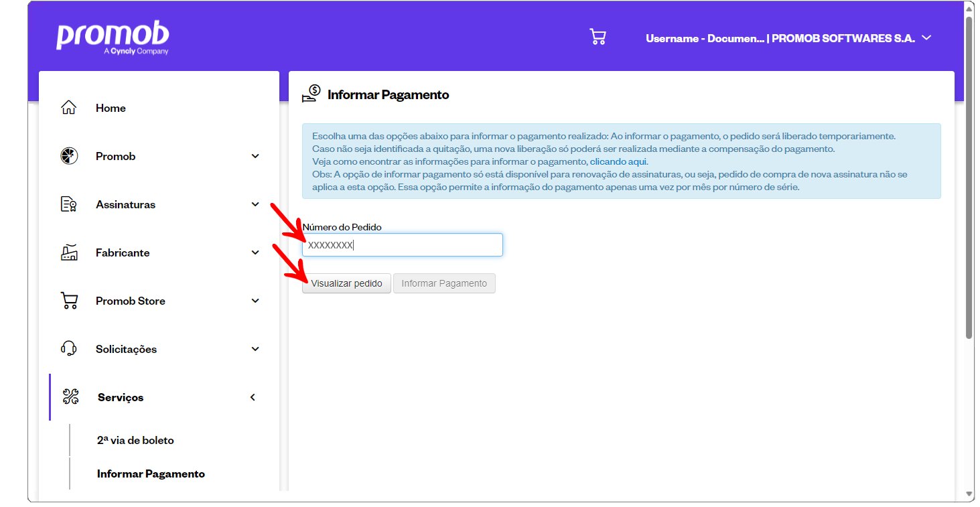Collapse the Serviços menu chevron
Viewport: 980px width, 507px height.
(x=253, y=397)
